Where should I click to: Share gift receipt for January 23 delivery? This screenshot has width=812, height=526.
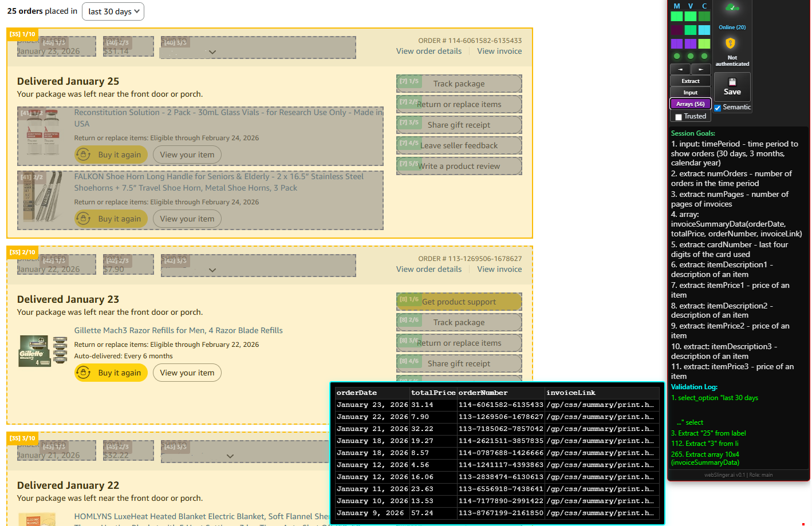click(x=459, y=363)
